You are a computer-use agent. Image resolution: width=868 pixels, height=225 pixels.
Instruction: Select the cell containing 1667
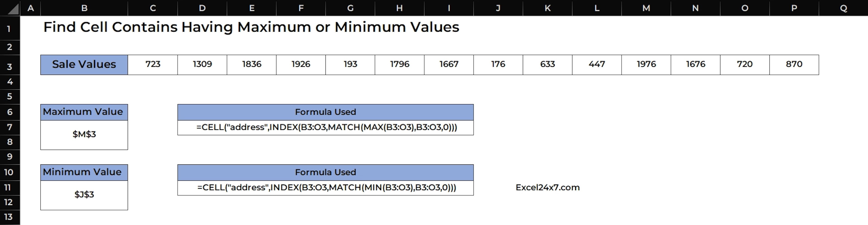tap(449, 65)
